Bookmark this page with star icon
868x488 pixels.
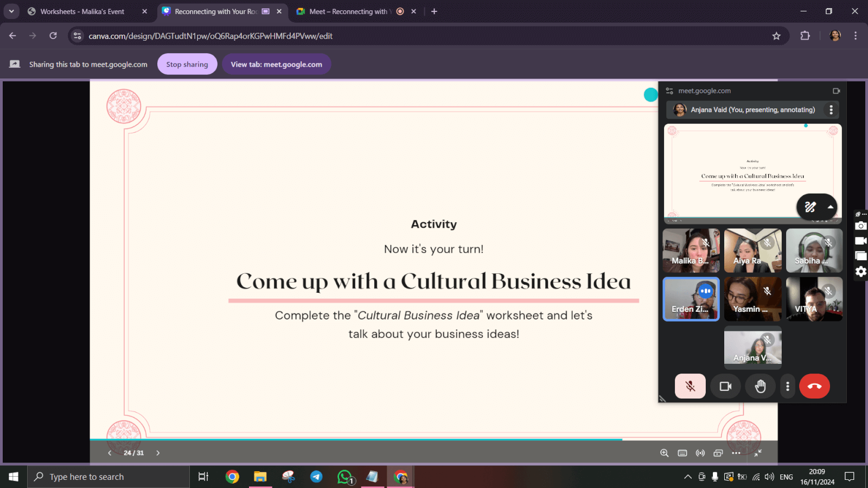[x=776, y=36]
